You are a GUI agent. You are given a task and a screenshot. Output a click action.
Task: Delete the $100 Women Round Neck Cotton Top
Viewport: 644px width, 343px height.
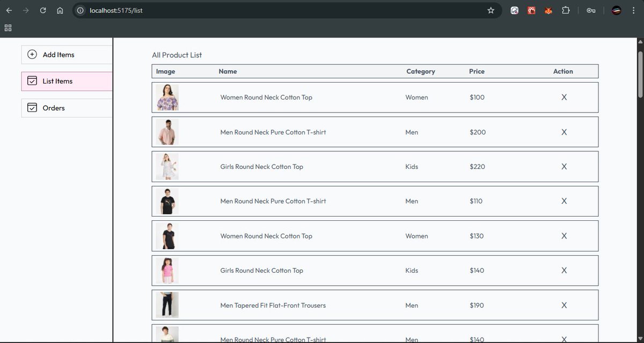coord(564,97)
